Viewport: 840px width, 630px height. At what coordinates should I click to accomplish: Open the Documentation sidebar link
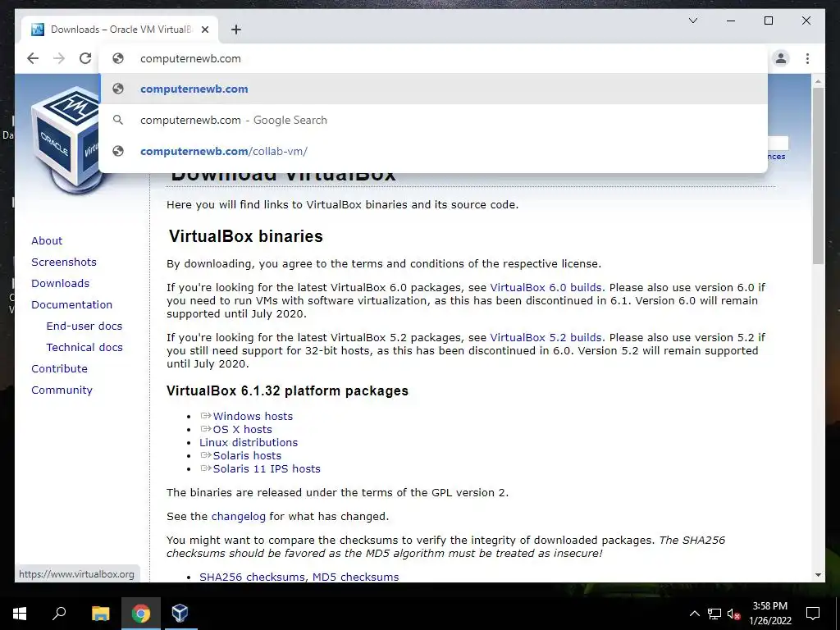click(72, 305)
